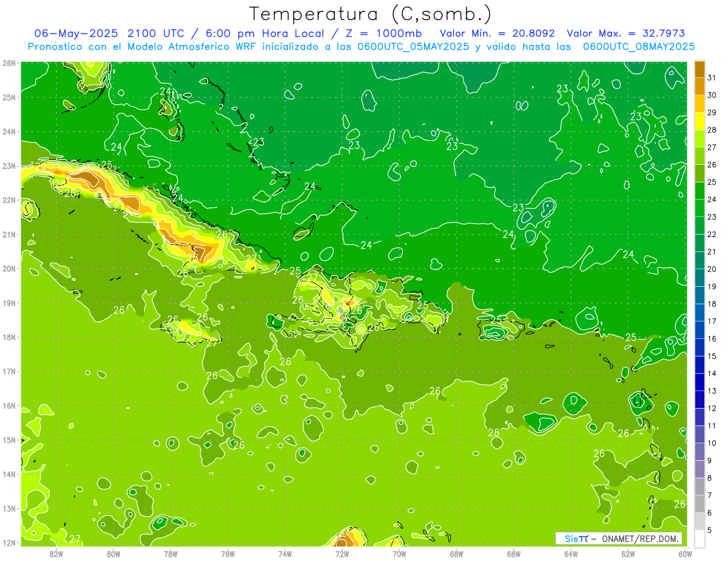Click the 70W longitude axis label

[x=399, y=554]
